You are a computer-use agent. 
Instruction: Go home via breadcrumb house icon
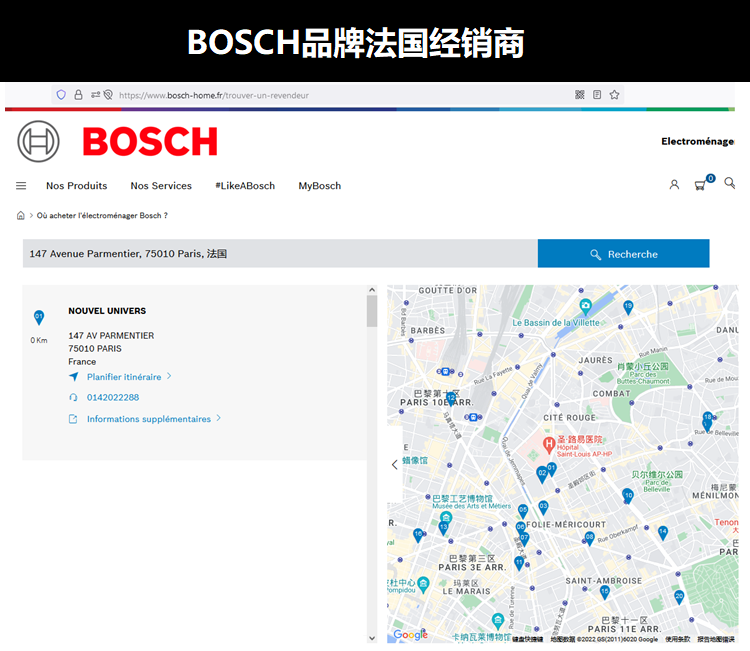[21, 215]
